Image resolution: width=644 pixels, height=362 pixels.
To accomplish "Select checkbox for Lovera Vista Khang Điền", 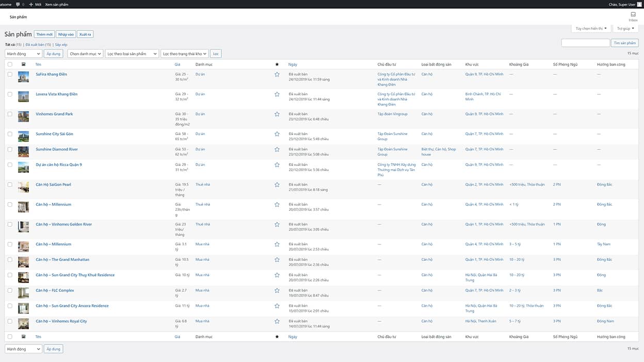I will coord(10,94).
